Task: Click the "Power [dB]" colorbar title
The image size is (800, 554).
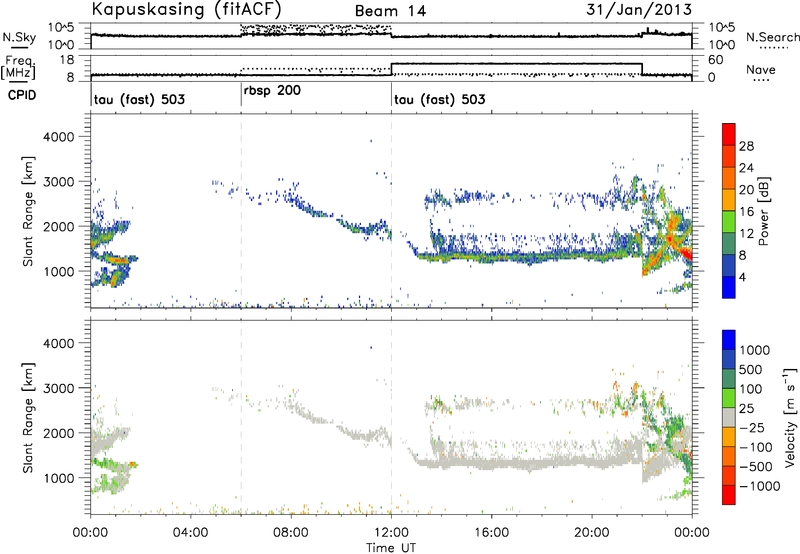Action: [763, 211]
